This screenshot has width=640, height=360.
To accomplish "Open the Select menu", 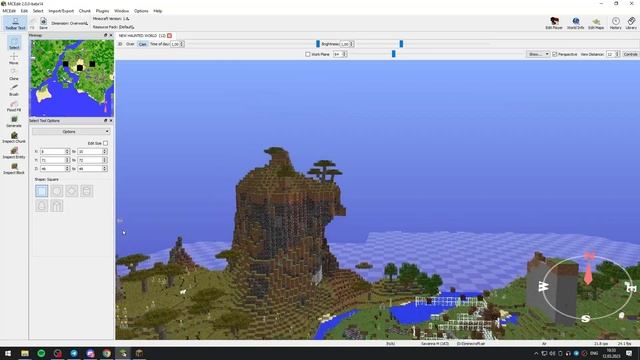I will tap(38, 11).
